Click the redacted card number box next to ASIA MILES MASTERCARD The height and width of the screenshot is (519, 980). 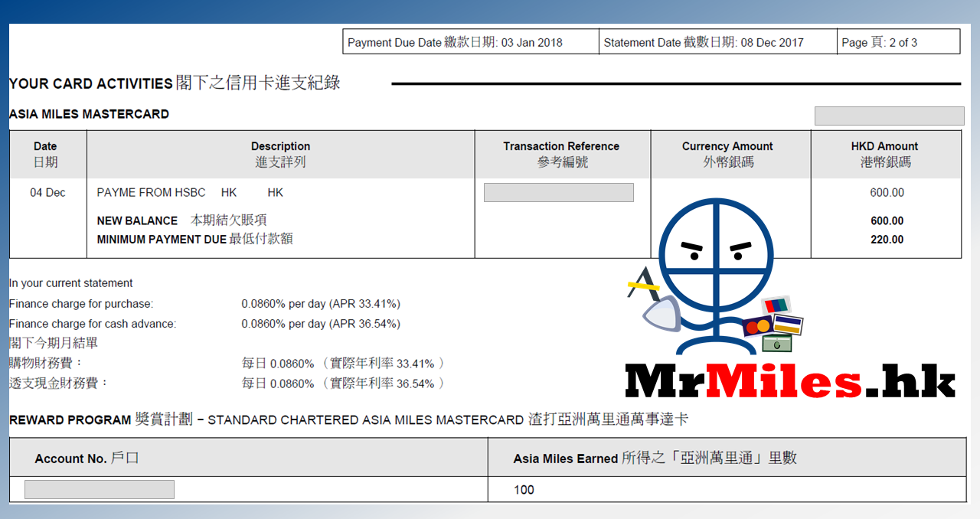(x=889, y=116)
